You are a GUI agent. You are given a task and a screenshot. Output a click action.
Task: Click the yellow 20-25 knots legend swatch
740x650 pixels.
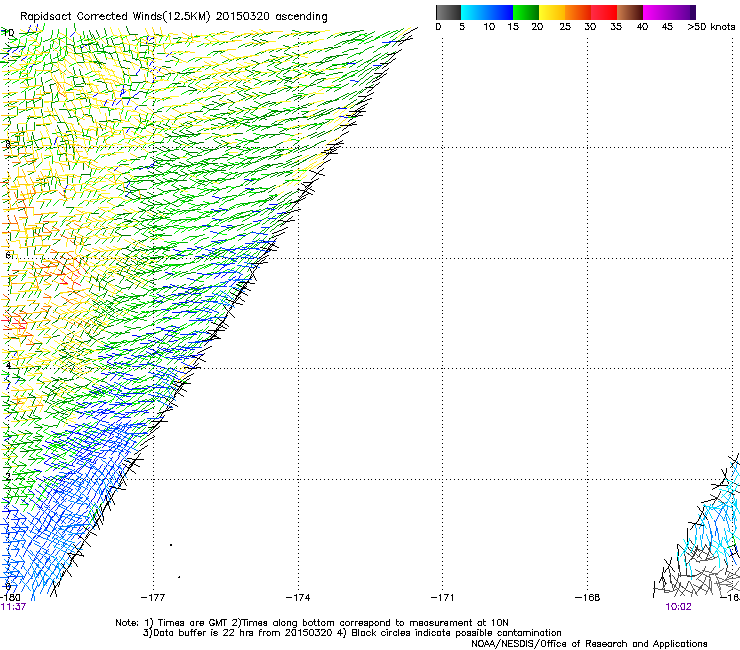(x=552, y=12)
